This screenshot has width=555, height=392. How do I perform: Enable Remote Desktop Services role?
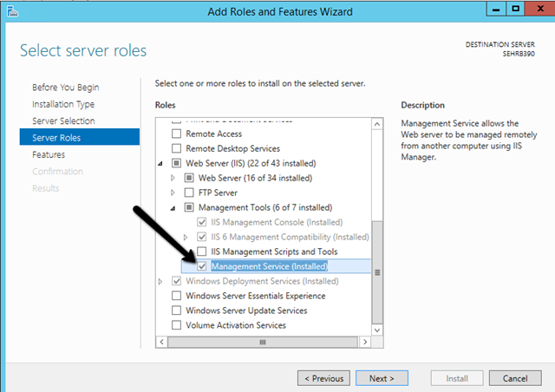(178, 148)
